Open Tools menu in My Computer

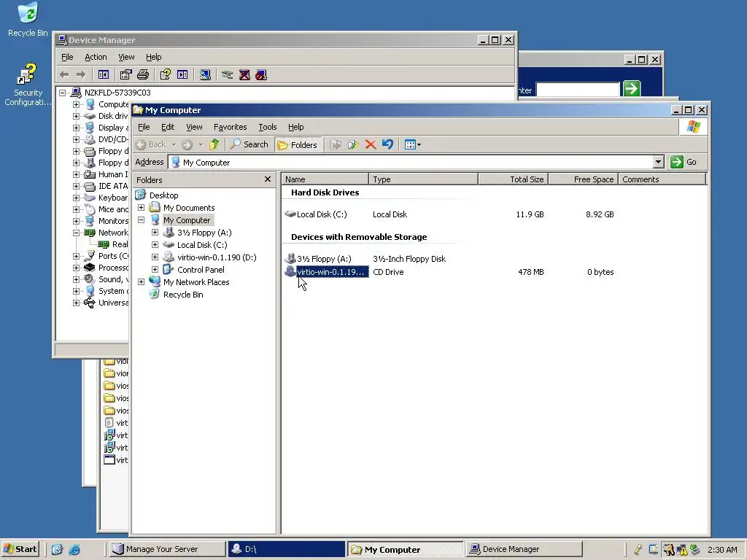[x=267, y=127]
